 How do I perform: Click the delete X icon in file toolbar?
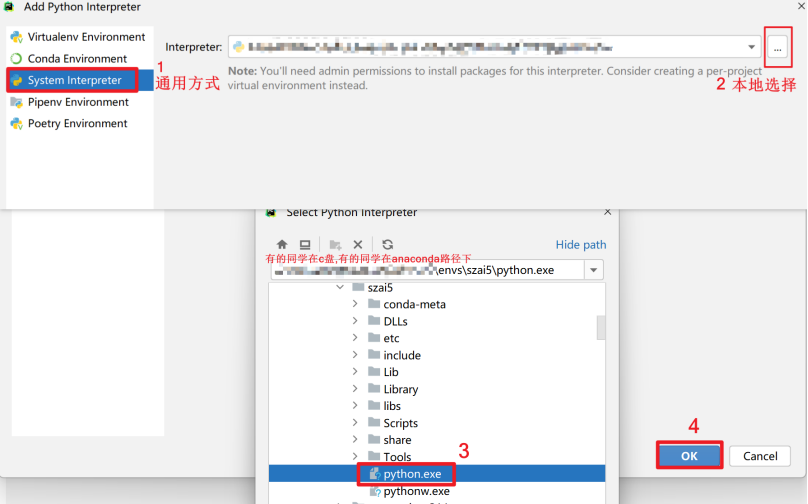(x=358, y=244)
